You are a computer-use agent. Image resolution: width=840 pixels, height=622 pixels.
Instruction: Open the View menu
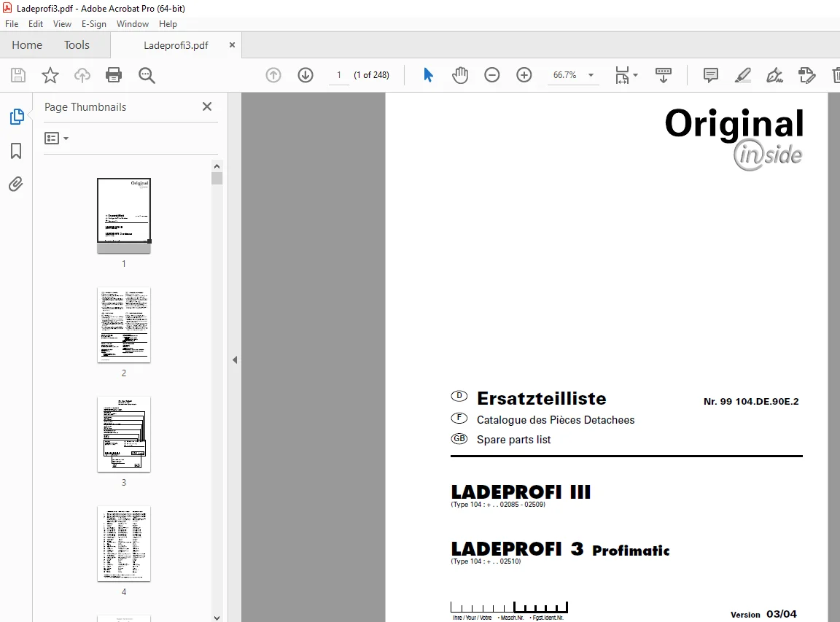(x=62, y=24)
